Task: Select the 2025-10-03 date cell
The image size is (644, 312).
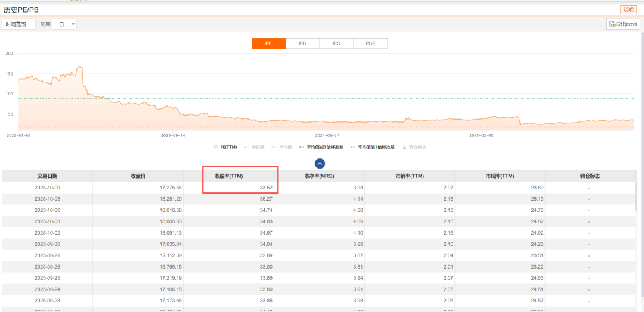Action: 47,222
